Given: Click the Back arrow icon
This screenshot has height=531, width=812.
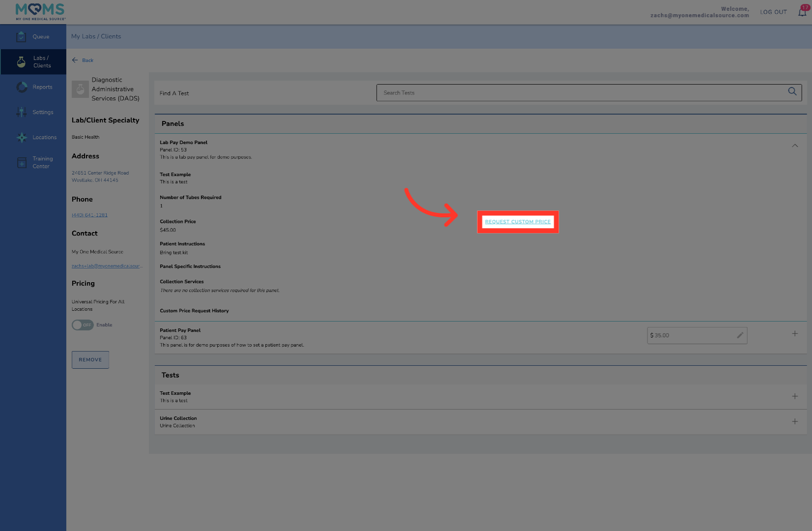Looking at the screenshot, I should (x=75, y=60).
